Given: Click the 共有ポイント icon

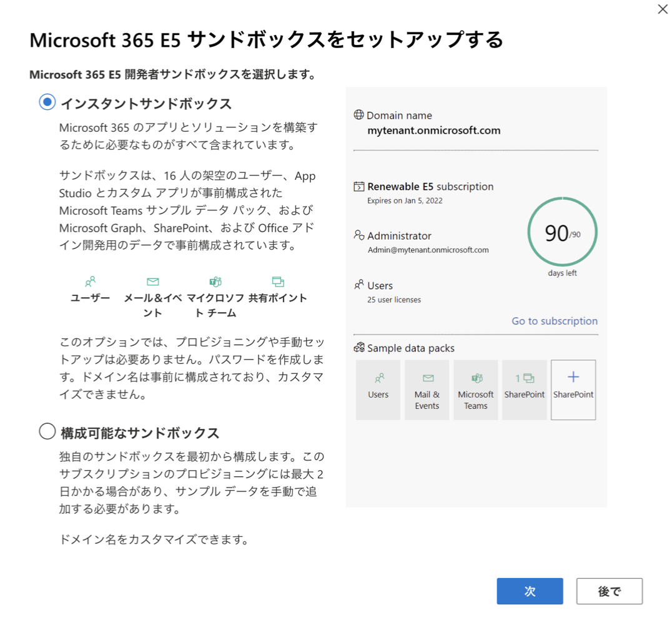Looking at the screenshot, I should (x=278, y=282).
